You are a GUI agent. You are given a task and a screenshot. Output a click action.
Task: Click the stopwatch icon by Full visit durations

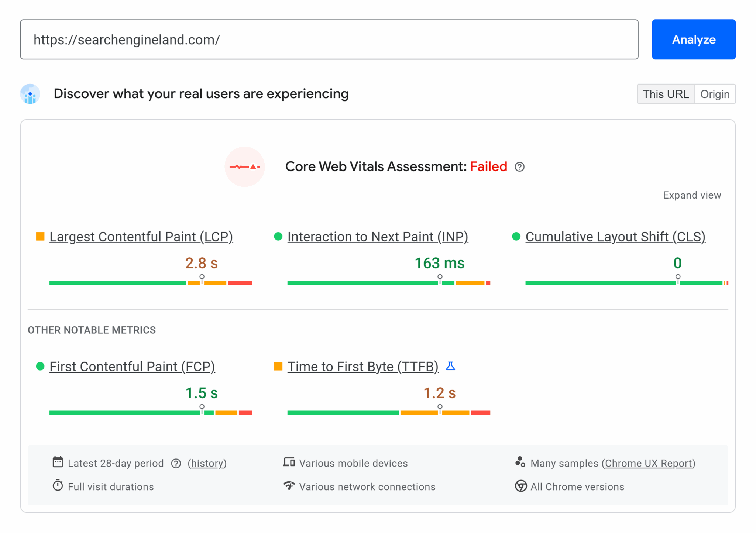point(58,485)
